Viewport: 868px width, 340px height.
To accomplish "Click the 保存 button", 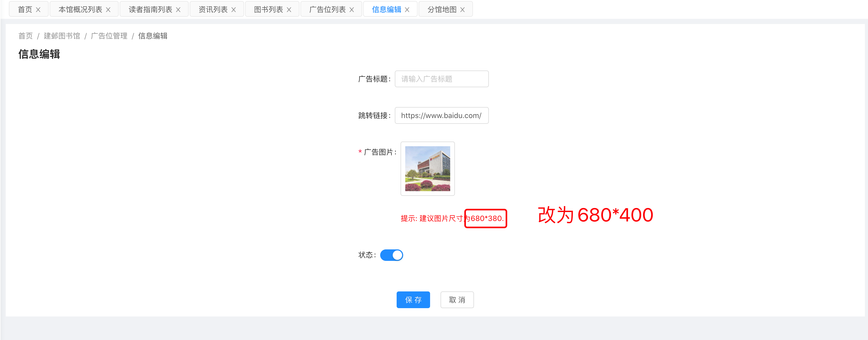I will (x=413, y=300).
